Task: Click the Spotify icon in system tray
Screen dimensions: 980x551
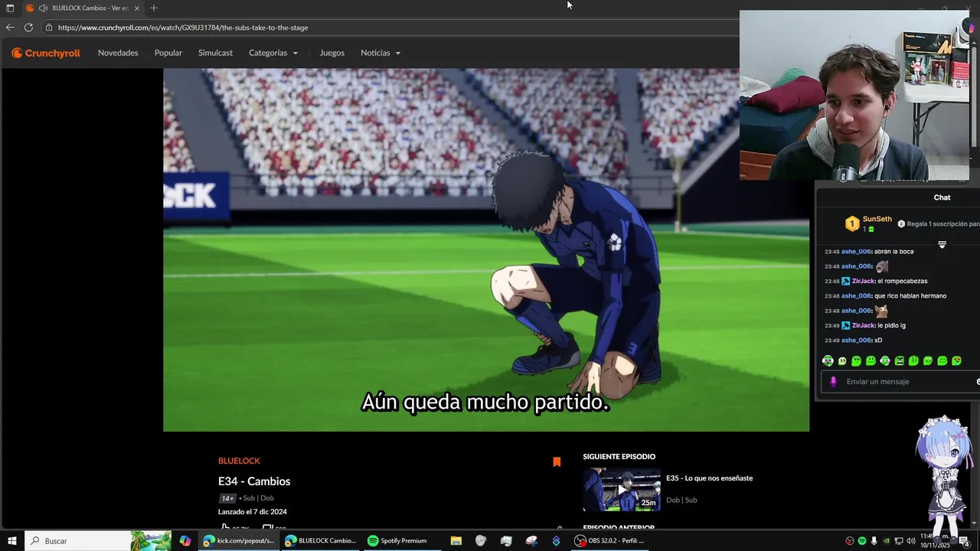Action: click(x=862, y=541)
